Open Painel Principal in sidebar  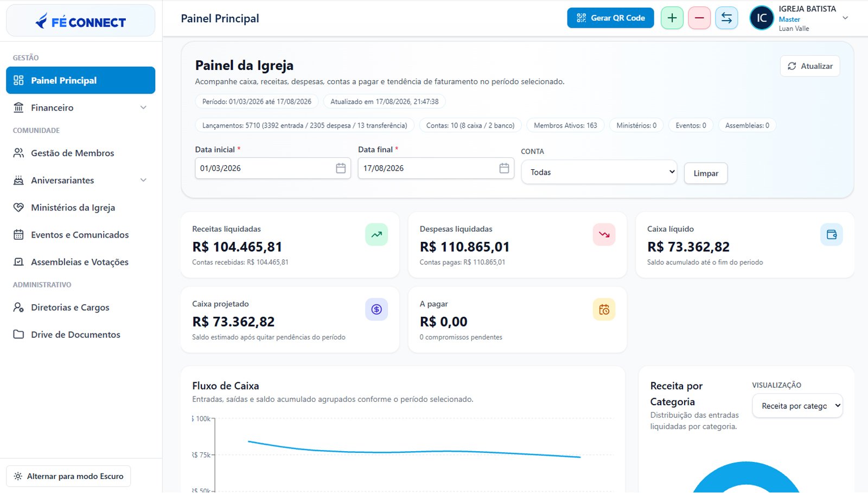coord(80,80)
